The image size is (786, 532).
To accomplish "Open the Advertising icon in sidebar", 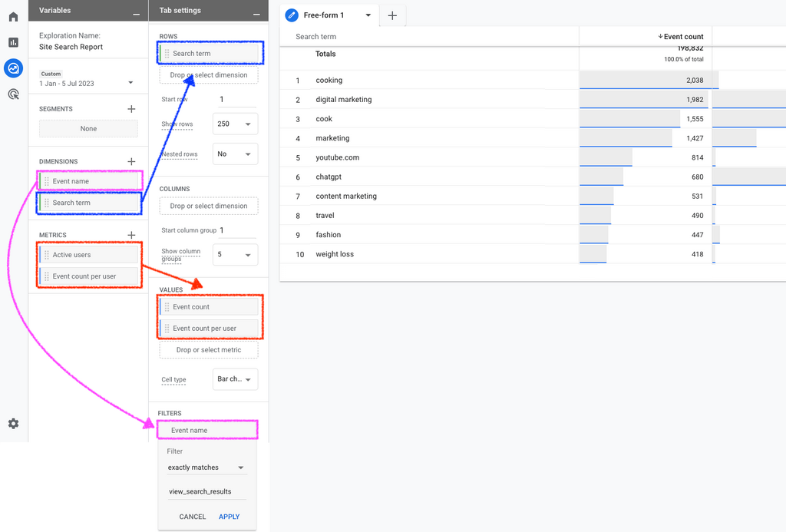I will (x=13, y=94).
